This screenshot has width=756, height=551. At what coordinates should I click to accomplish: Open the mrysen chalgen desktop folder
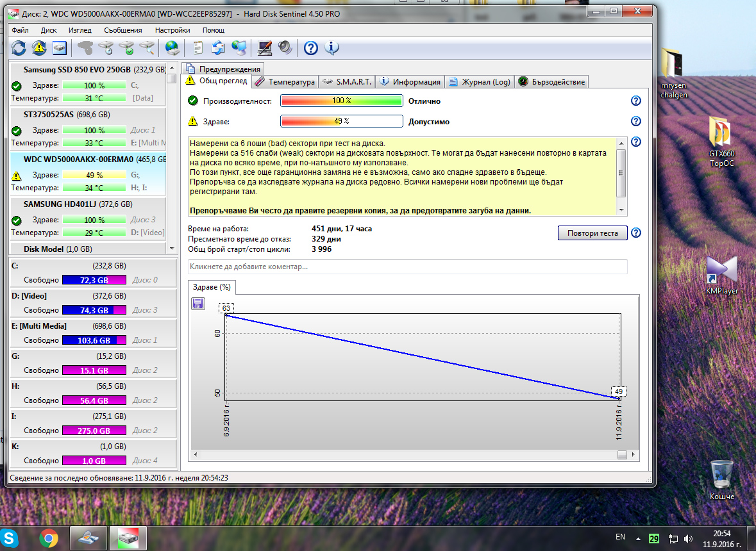tap(673, 73)
